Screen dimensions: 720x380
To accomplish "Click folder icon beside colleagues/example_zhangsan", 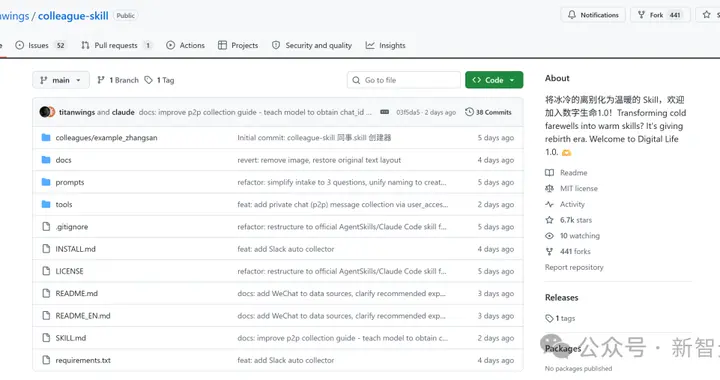I will (46, 137).
